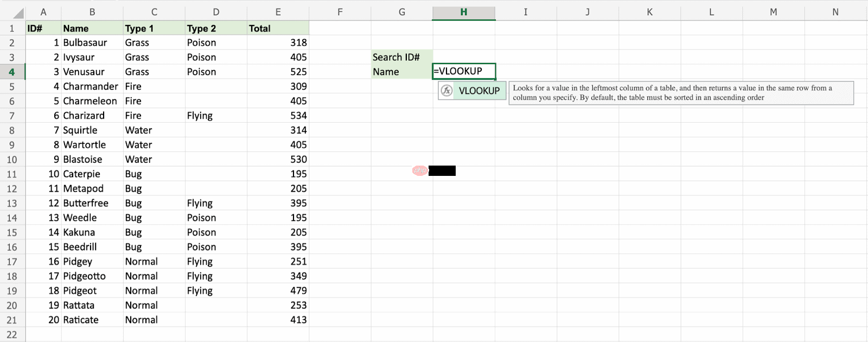Click column C header

[x=154, y=12]
